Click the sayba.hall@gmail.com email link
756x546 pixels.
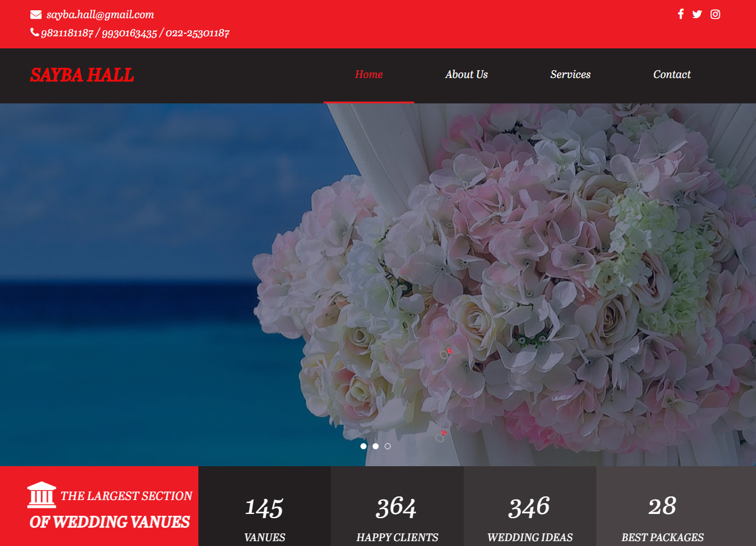click(100, 15)
